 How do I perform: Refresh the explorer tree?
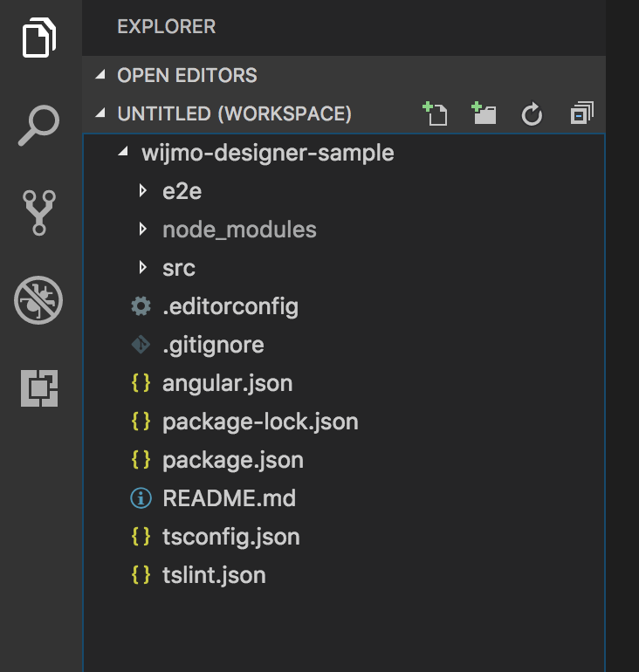coord(532,114)
